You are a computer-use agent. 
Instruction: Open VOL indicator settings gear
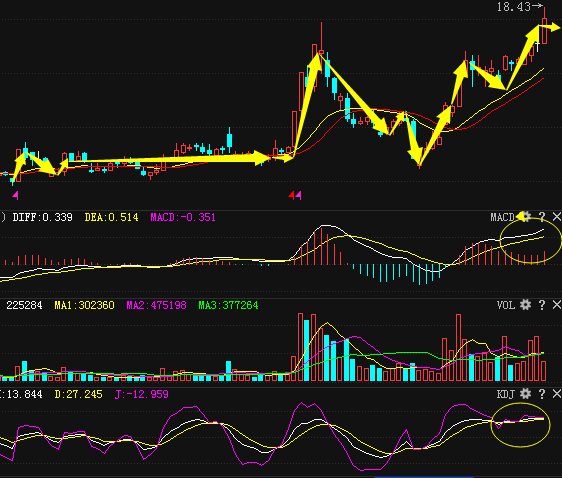[x=525, y=305]
